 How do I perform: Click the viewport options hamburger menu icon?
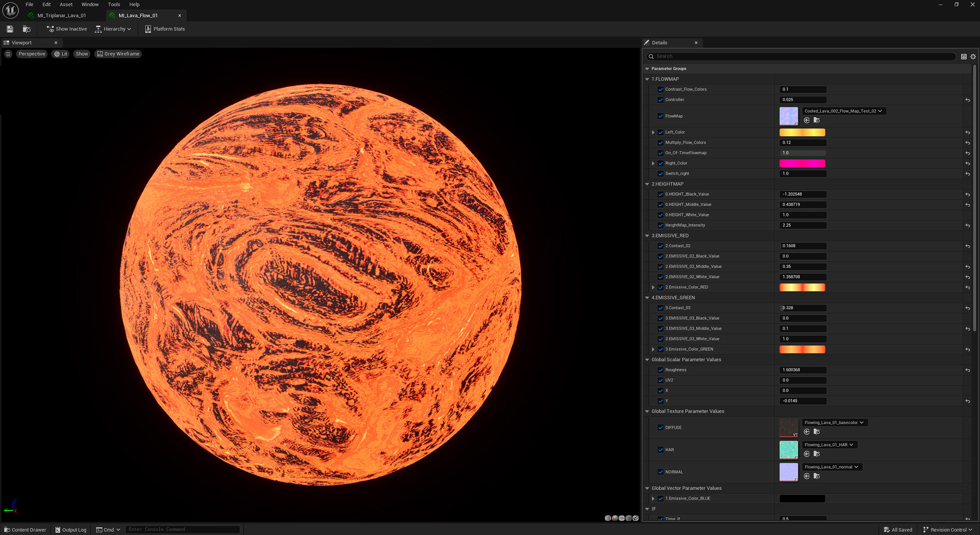[8, 54]
